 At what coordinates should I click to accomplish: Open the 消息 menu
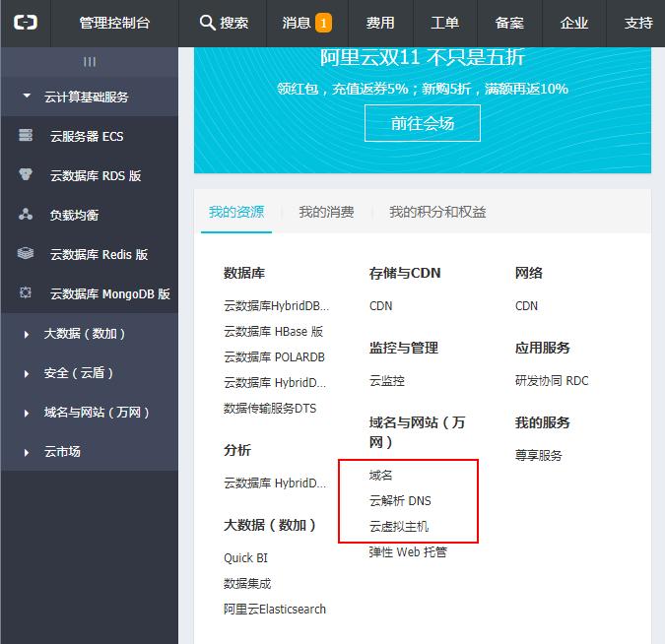[x=296, y=23]
